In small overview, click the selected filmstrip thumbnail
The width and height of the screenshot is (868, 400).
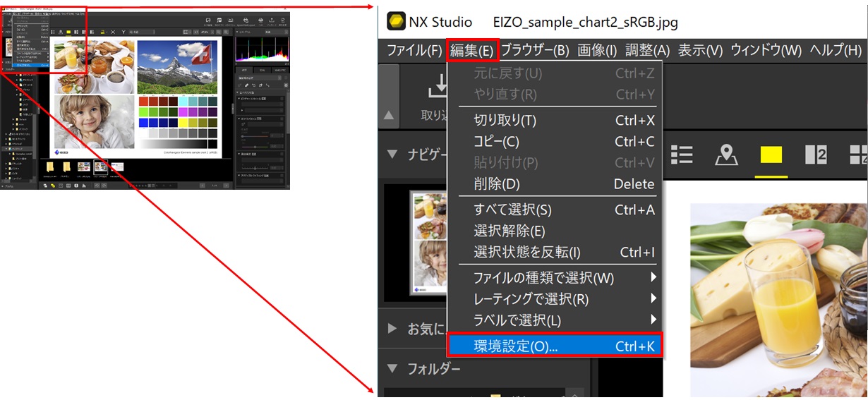pos(101,167)
